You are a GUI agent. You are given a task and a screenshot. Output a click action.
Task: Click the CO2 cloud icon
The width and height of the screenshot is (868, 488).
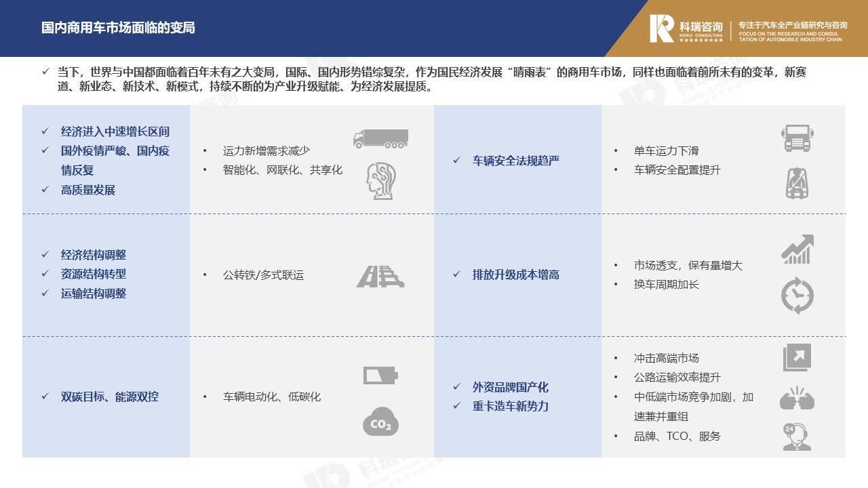(380, 421)
